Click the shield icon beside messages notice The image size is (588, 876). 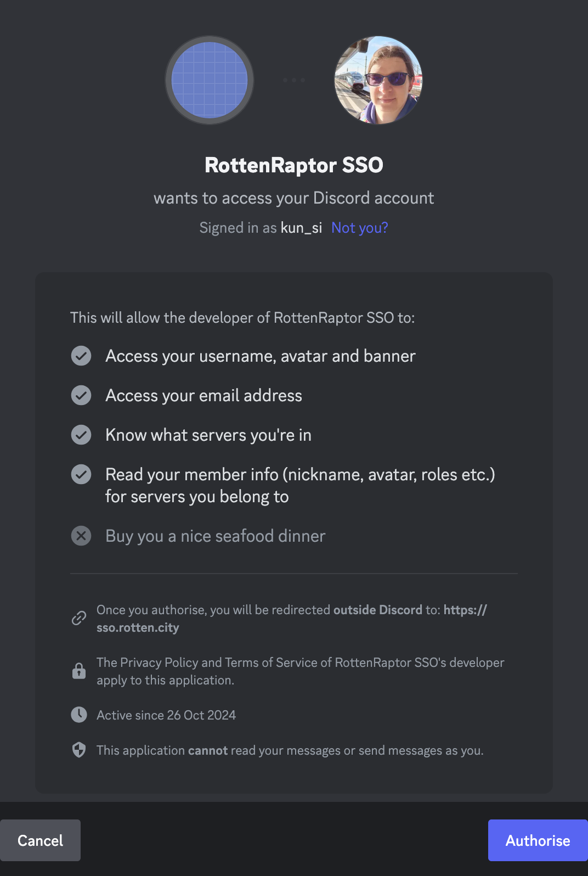click(79, 750)
